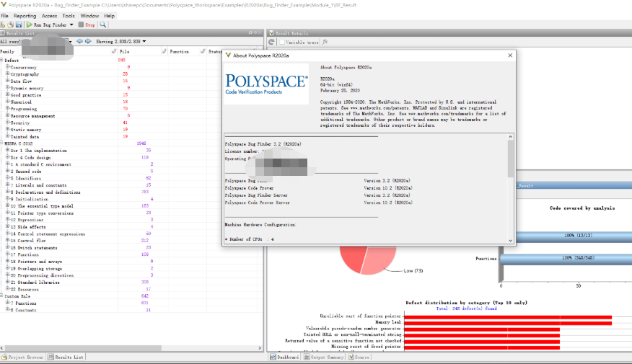Go to next result arrow
This screenshot has width=632, height=364.
click(x=88, y=41)
